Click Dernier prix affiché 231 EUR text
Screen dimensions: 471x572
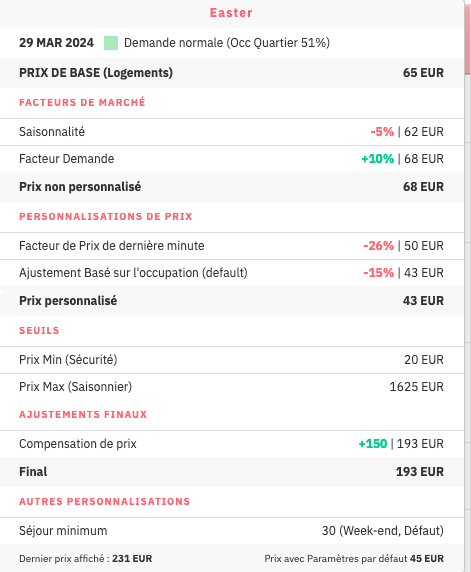point(85,559)
